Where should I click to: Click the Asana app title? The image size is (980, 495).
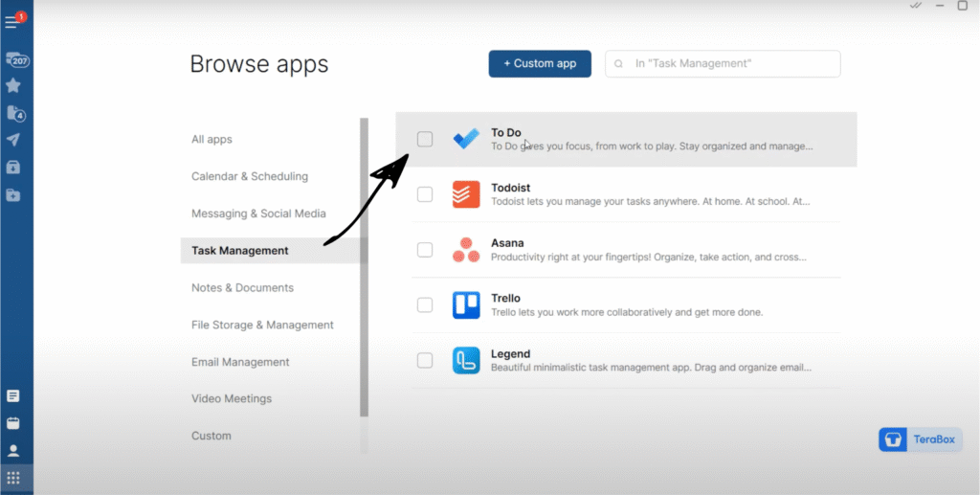pos(507,243)
